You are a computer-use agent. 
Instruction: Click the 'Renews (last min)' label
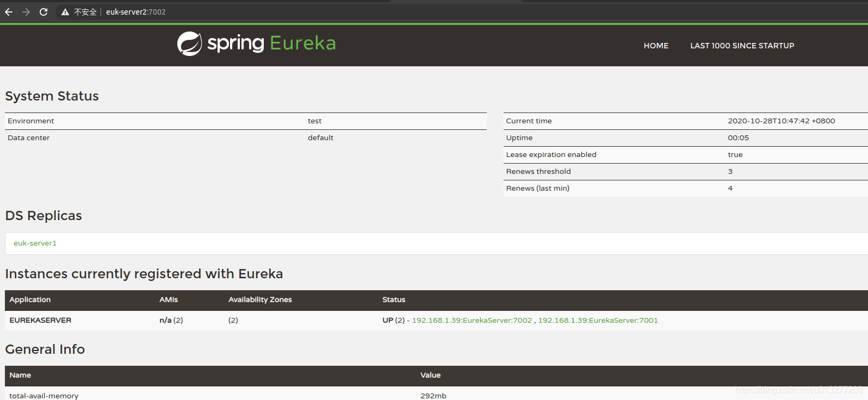pyautogui.click(x=537, y=189)
